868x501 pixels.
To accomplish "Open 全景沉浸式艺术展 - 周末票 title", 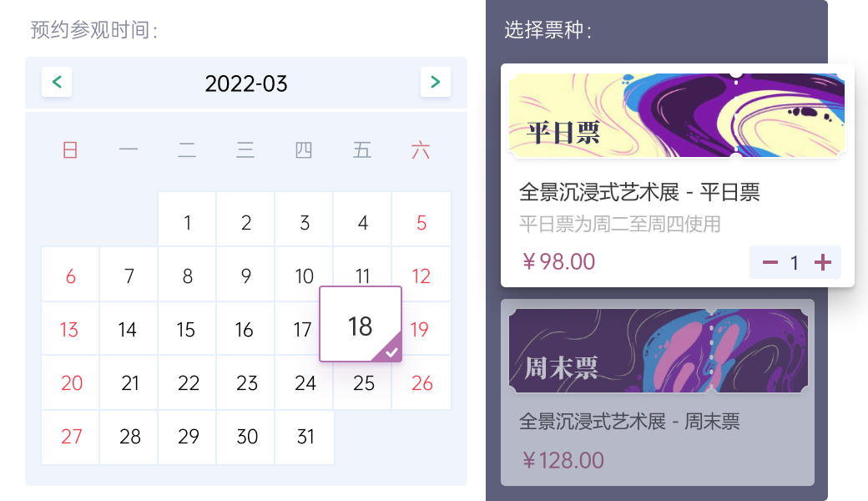I will [x=629, y=422].
